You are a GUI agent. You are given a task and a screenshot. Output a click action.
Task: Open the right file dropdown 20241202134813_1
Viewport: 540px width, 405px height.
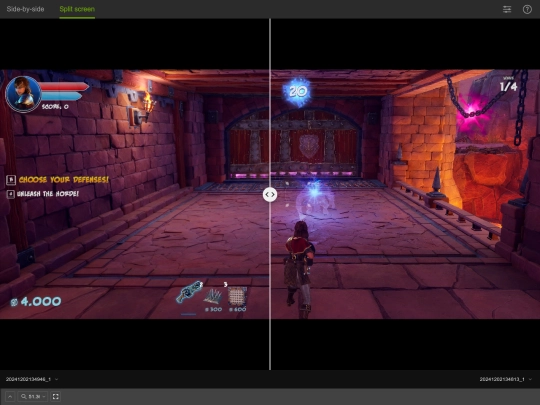pyautogui.click(x=506, y=379)
